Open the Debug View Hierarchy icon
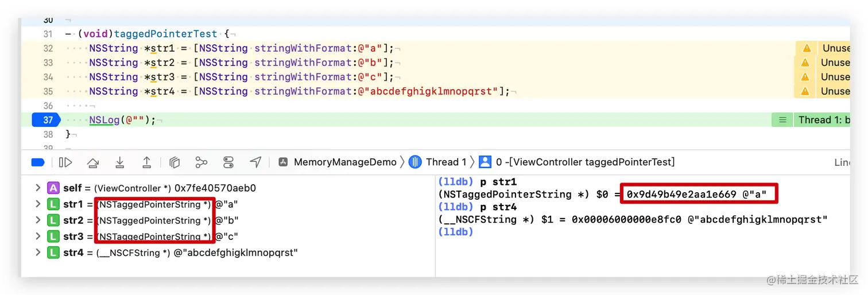Viewport: 868px width, 295px height. click(175, 162)
